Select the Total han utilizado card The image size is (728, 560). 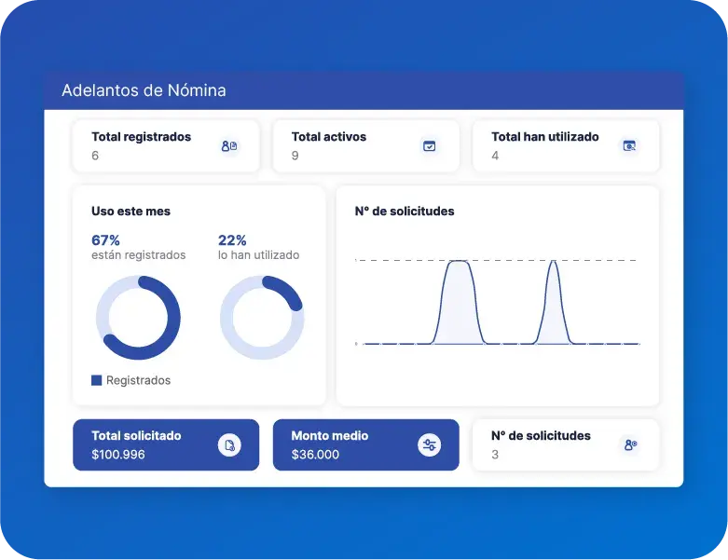pos(566,146)
